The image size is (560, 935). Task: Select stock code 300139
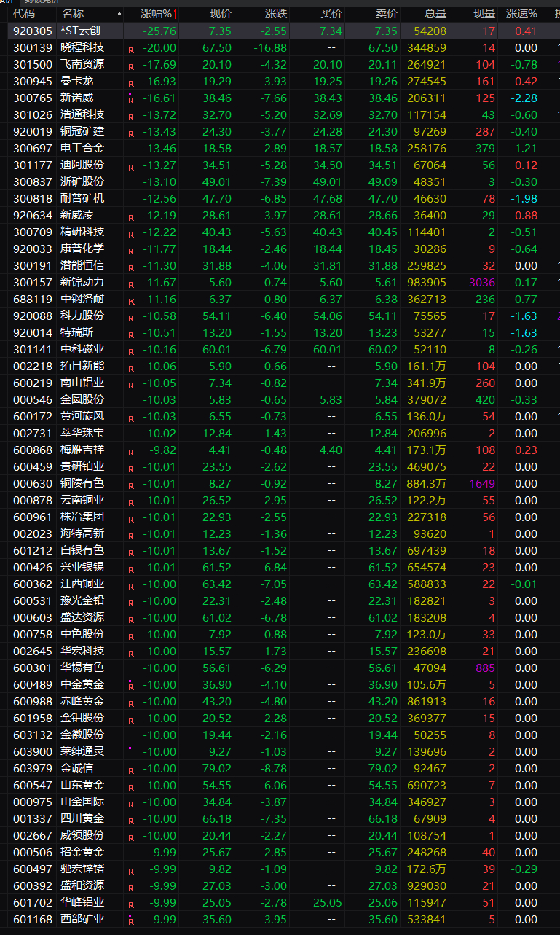(x=33, y=47)
